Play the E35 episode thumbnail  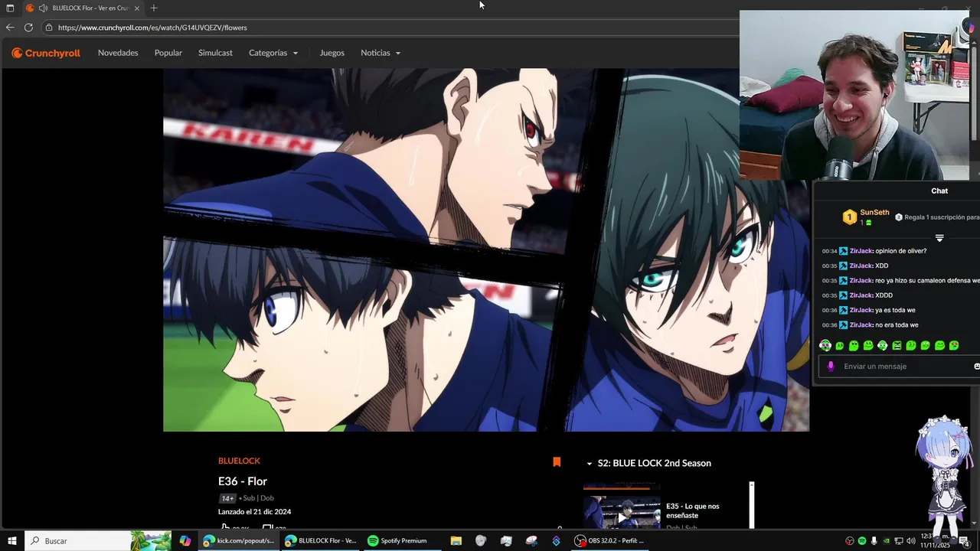coord(622,513)
